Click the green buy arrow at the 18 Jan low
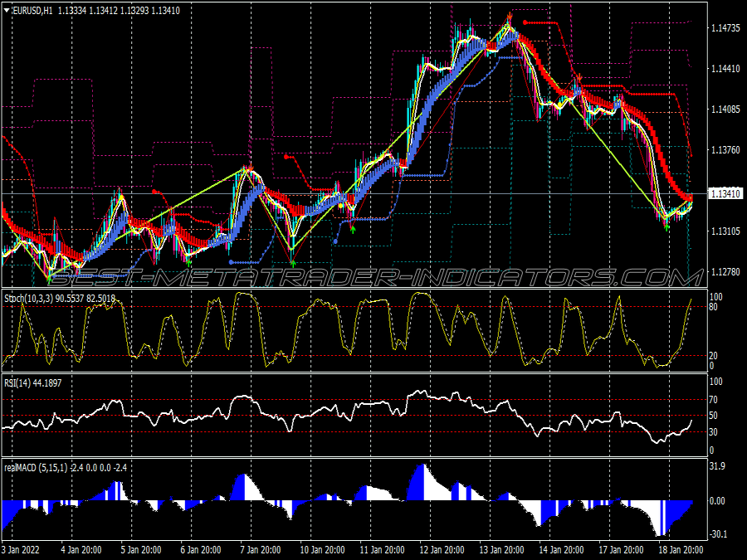The width and height of the screenshot is (747, 560). tap(666, 228)
